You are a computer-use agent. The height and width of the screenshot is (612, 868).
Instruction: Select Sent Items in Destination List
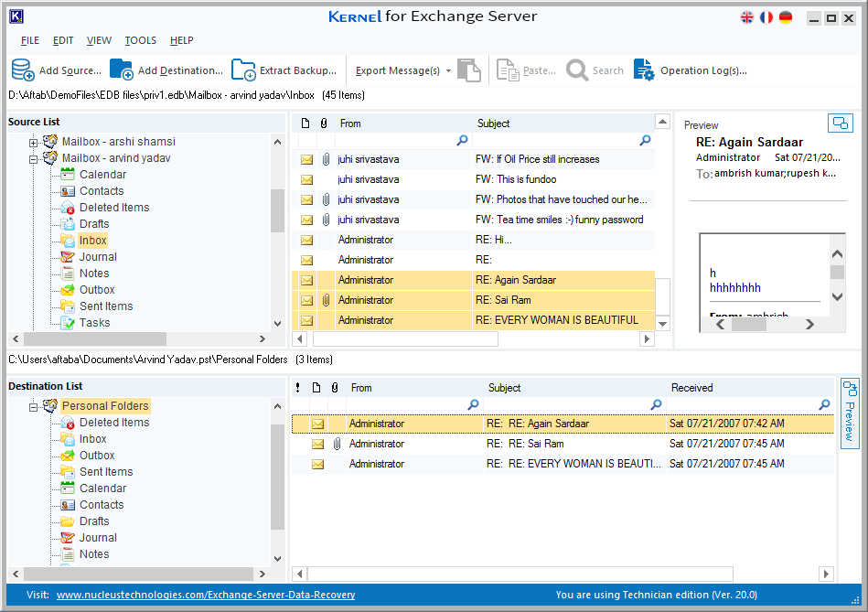coord(106,472)
